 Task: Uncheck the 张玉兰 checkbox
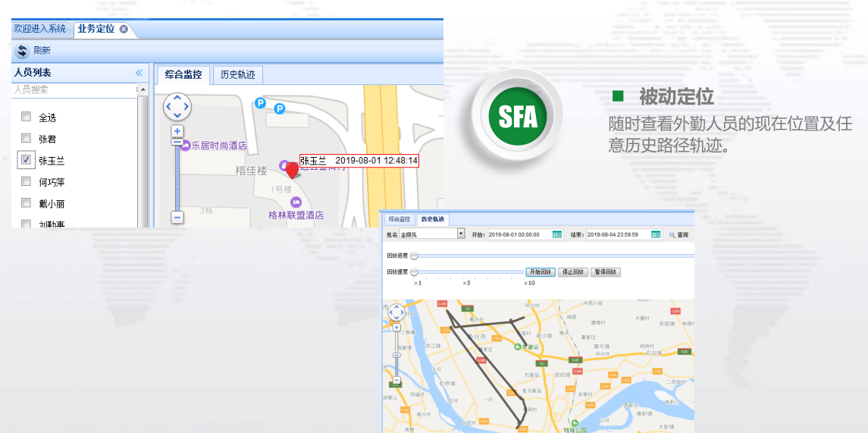[x=26, y=160]
